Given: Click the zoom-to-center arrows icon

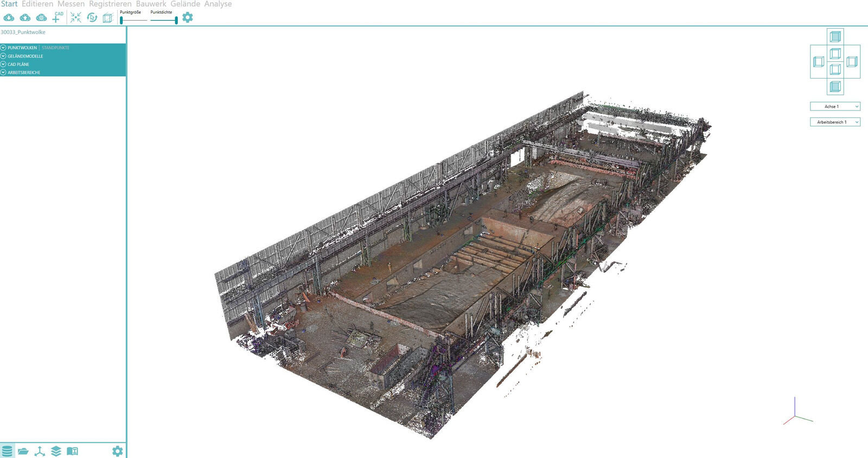Looking at the screenshot, I should pos(75,18).
